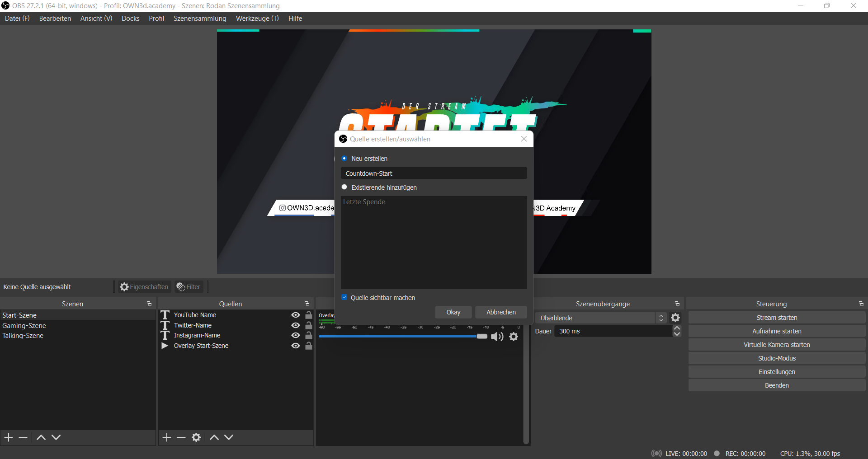
Task: Open scene transition properties gear
Action: tap(675, 318)
